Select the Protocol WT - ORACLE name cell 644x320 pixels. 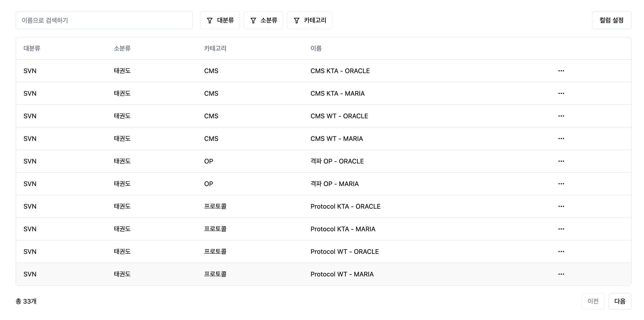click(345, 252)
